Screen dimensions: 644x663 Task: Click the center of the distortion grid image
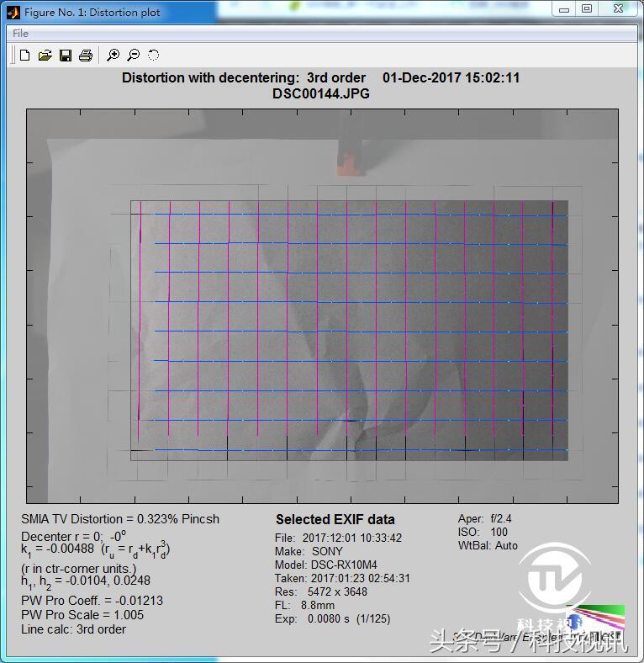(322, 306)
